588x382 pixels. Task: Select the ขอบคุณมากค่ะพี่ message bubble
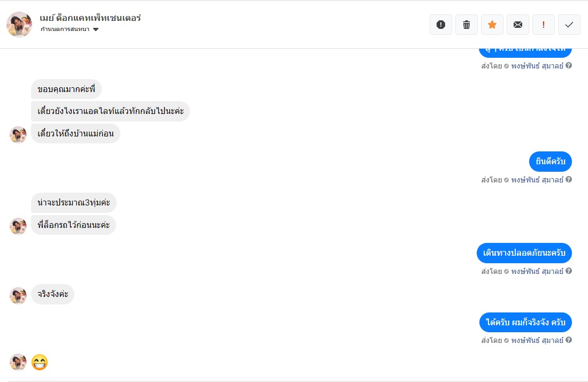(x=66, y=89)
